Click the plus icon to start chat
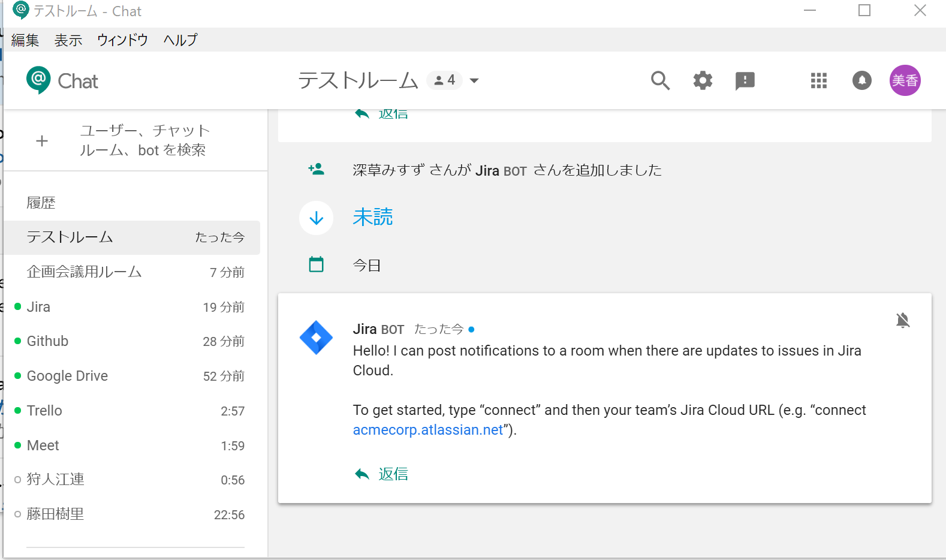 click(42, 141)
